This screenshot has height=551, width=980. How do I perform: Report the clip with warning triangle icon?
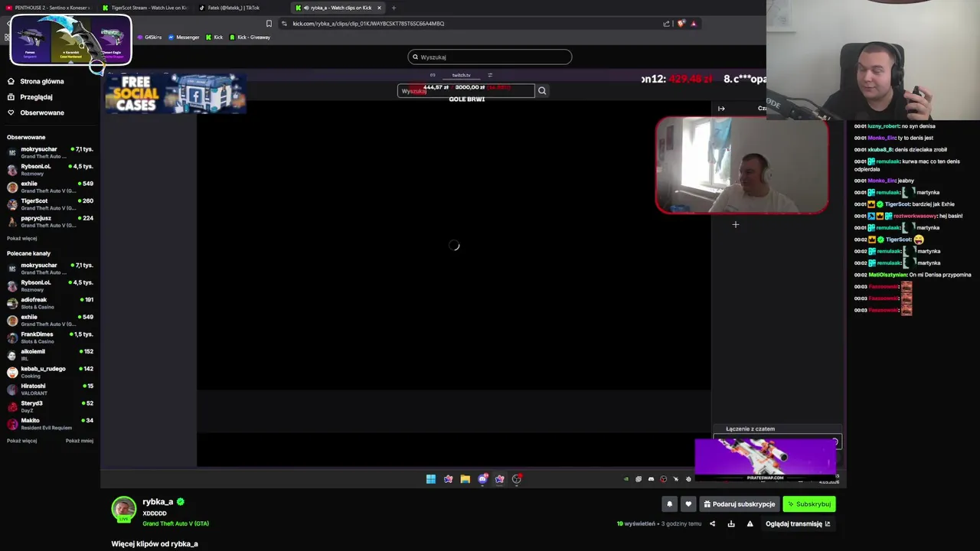750,524
